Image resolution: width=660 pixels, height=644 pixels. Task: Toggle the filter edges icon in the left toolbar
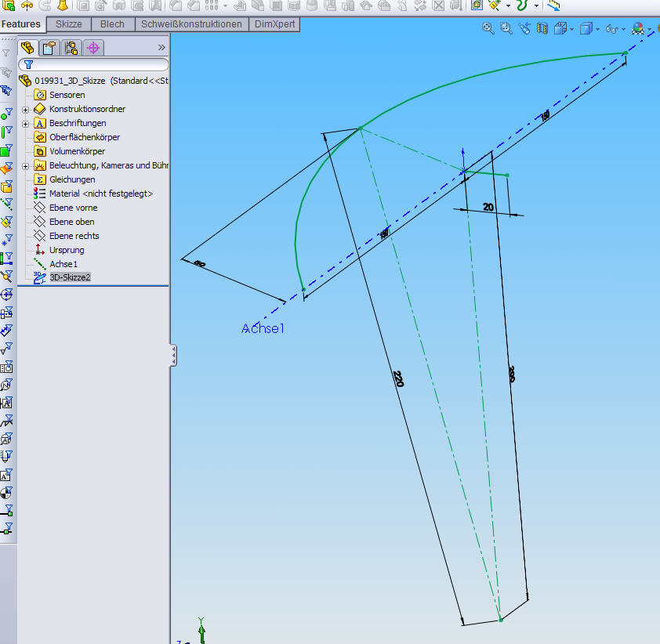tap(7, 132)
